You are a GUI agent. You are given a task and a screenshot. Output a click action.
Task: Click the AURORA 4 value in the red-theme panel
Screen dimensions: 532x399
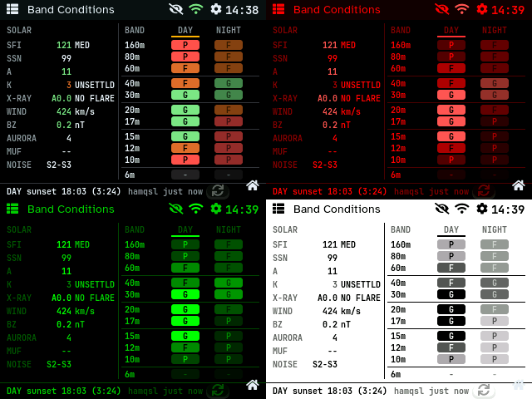pyautogui.click(x=335, y=138)
